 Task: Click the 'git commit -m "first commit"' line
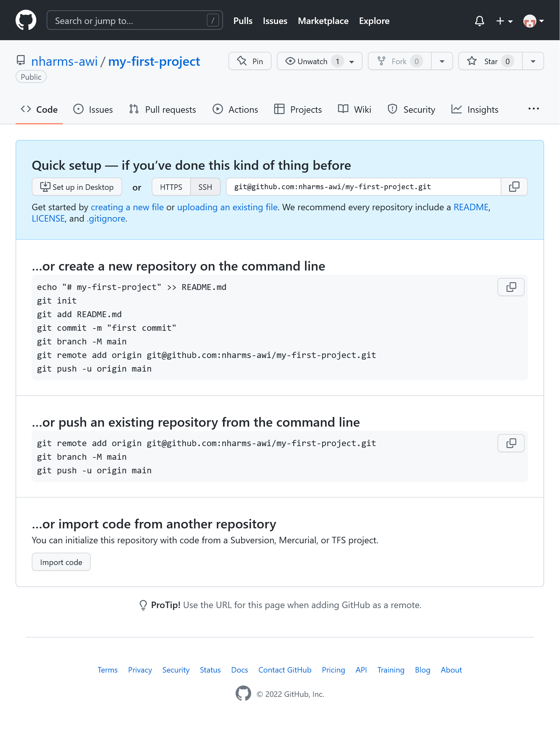click(x=107, y=328)
